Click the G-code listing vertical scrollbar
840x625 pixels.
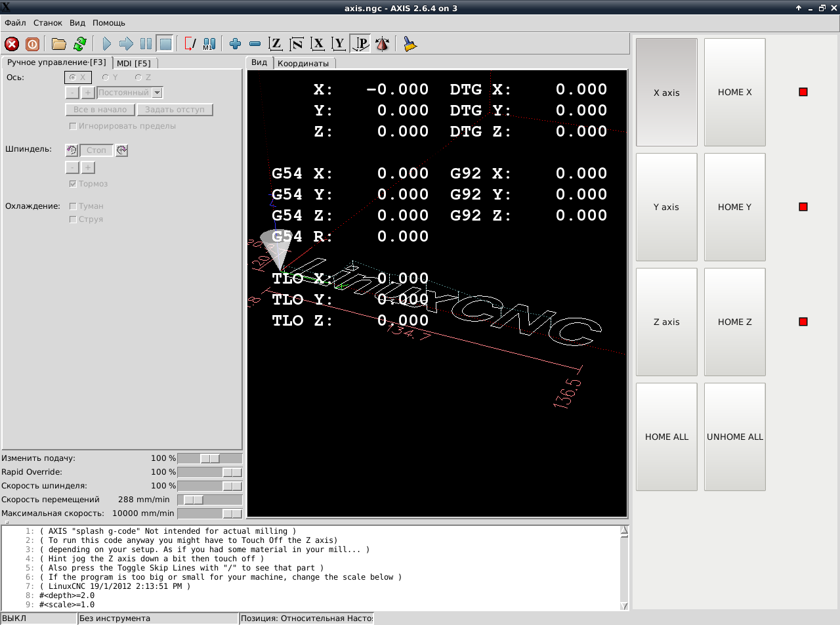(624, 568)
